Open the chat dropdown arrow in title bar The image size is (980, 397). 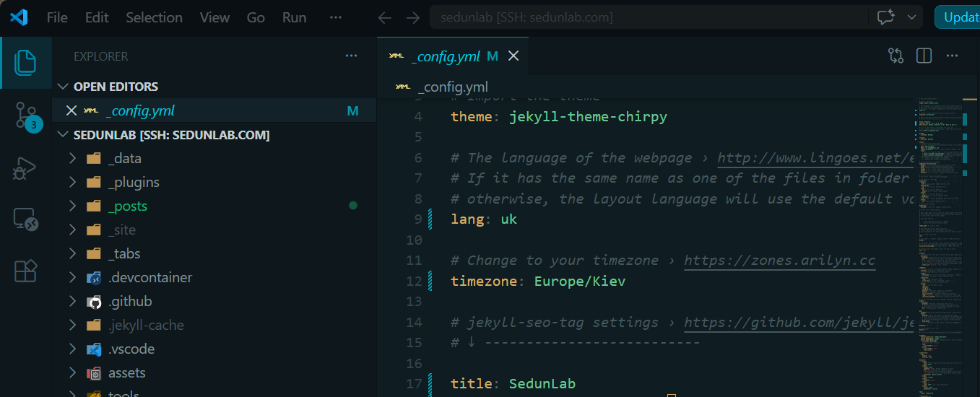pos(912,18)
